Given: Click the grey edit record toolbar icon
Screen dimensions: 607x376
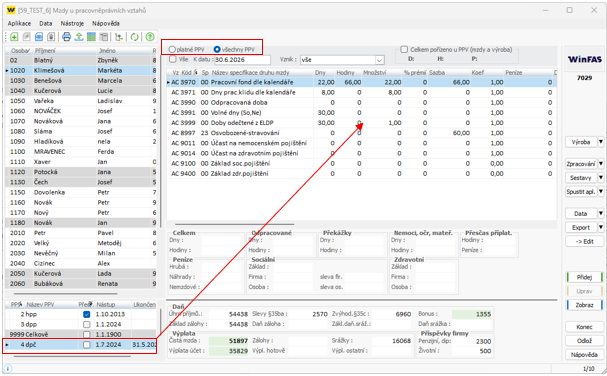Looking at the screenshot, I should click(26, 37).
